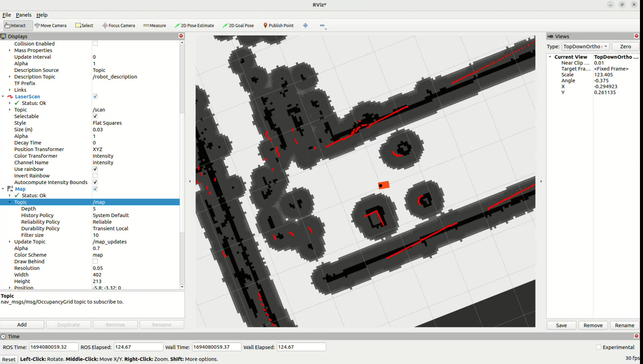This screenshot has width=643, height=364.
Task: Pick the Measure tool
Action: point(155,25)
